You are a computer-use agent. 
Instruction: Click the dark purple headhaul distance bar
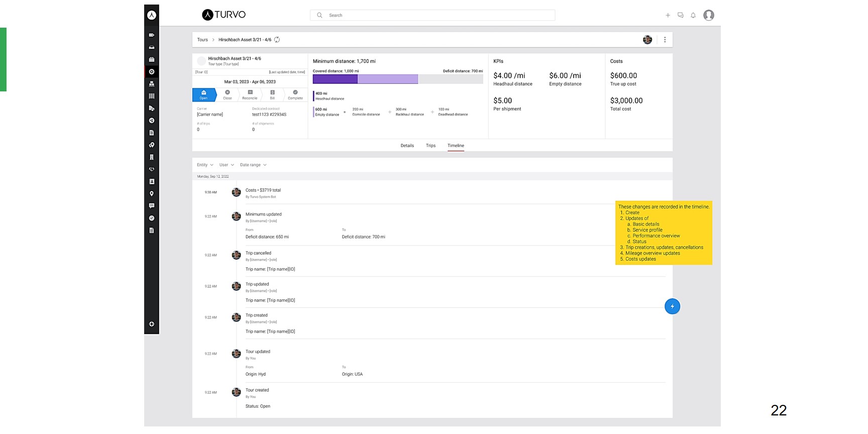click(335, 79)
